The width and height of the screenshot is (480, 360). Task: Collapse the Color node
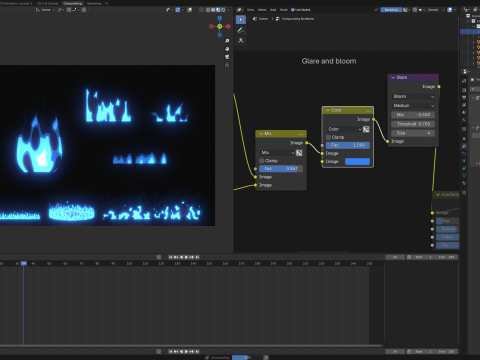328,110
